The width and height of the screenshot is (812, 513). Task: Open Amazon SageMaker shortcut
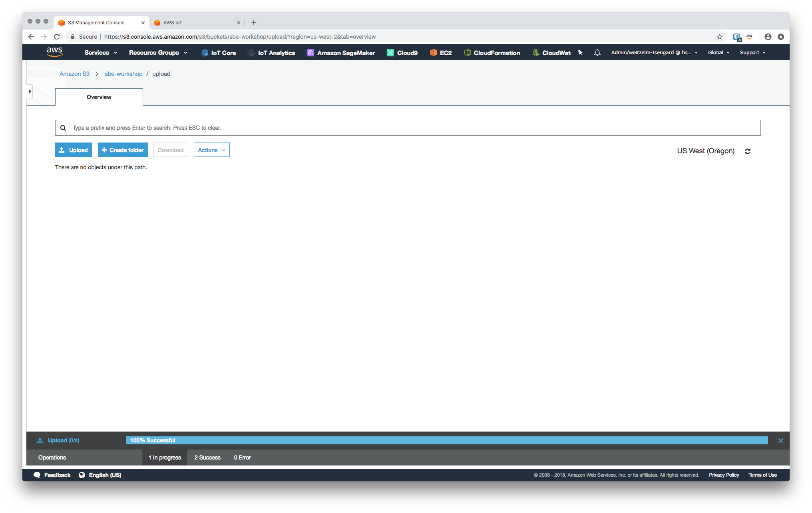tap(341, 53)
